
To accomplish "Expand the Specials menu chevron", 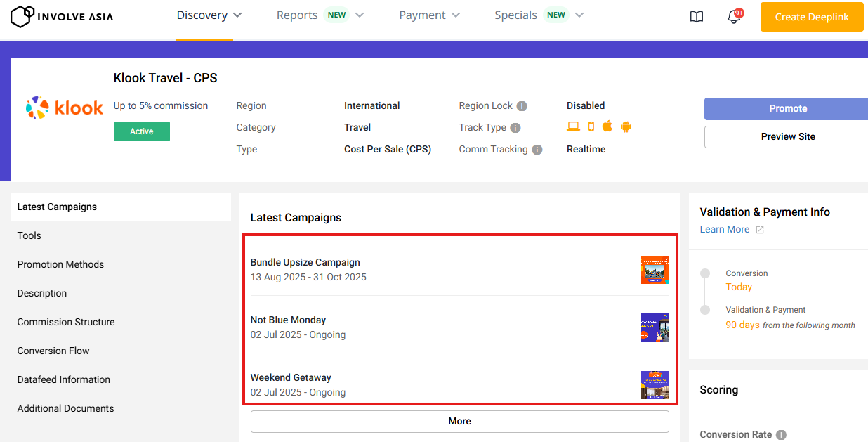I will pyautogui.click(x=579, y=15).
